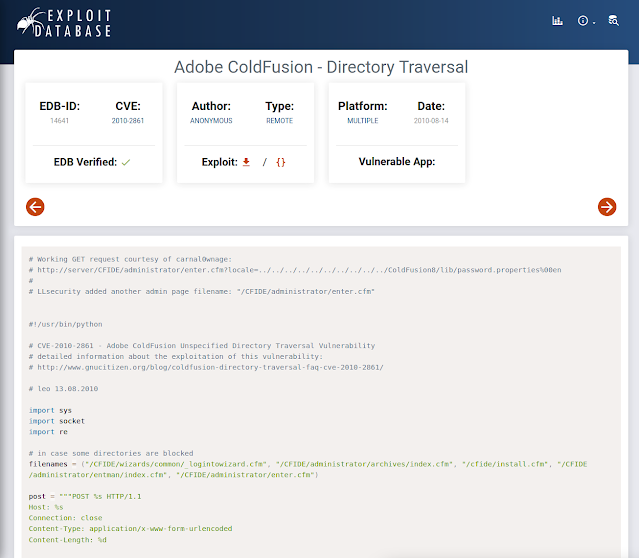
Task: Go to next exploit with right arrow
Action: (607, 207)
